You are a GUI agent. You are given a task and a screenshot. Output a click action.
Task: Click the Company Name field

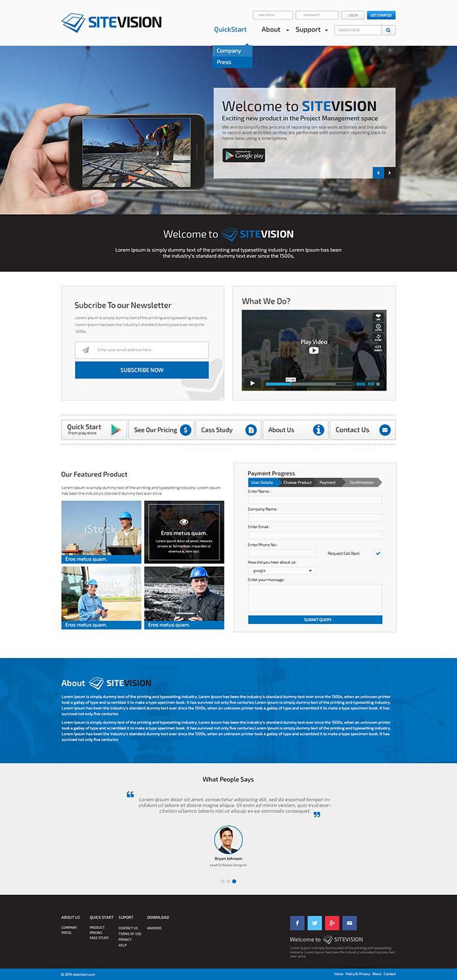tap(315, 517)
